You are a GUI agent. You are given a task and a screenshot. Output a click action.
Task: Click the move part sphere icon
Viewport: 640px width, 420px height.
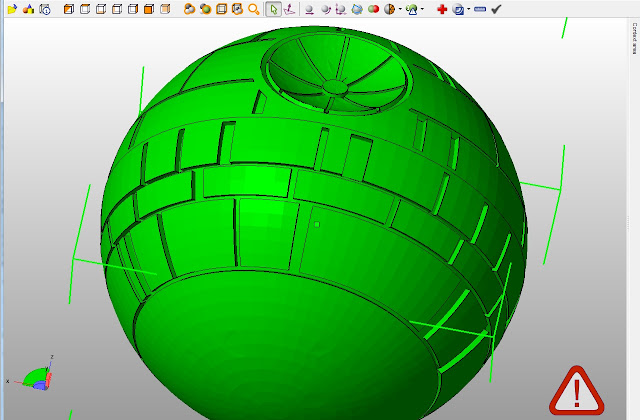309,9
